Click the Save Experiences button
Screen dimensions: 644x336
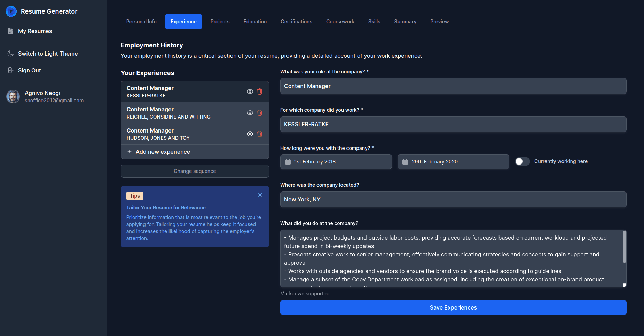point(453,307)
